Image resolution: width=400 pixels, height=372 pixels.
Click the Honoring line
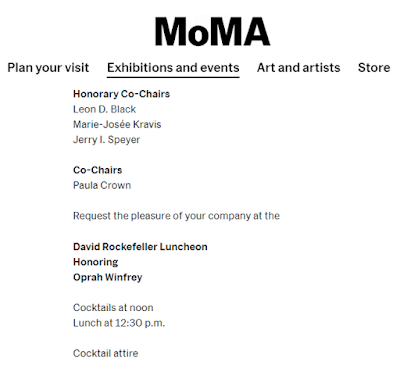click(x=95, y=262)
